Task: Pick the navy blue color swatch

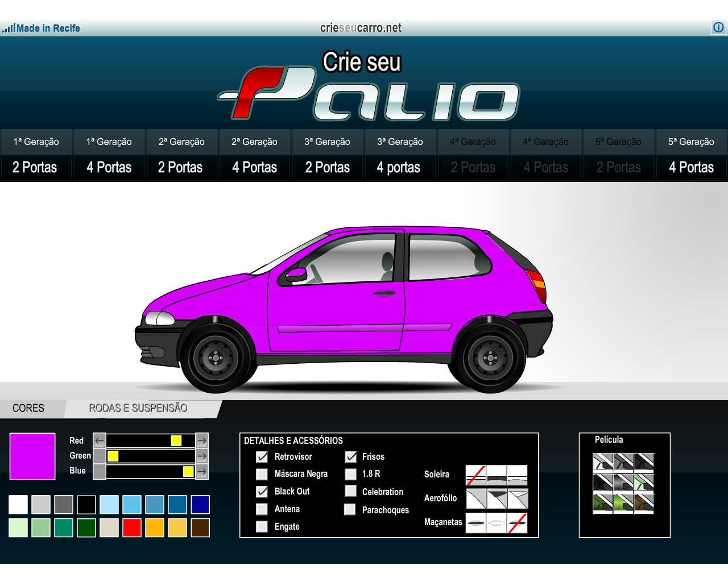Action: 200,505
